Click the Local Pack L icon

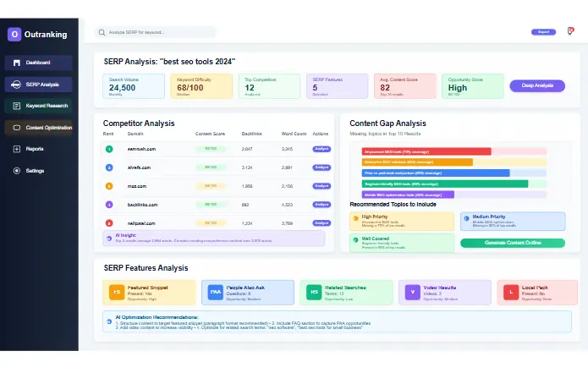point(511,292)
